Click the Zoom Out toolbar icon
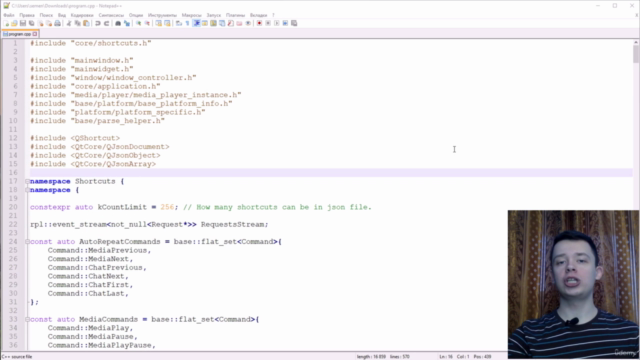This screenshot has height=360, width=640. (147, 23)
